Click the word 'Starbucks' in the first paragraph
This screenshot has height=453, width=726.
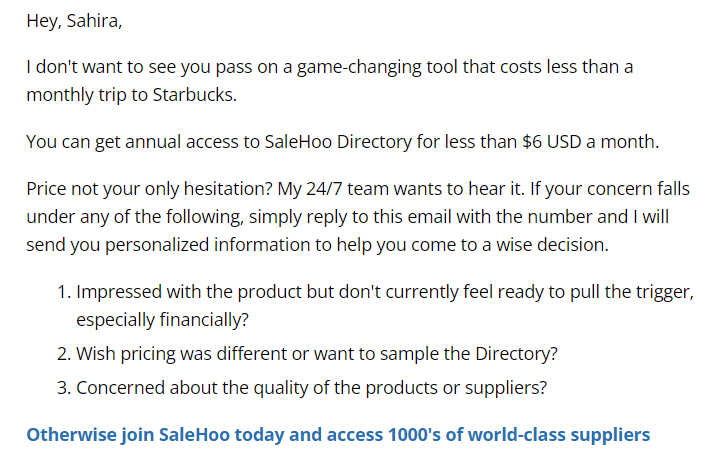click(192, 94)
